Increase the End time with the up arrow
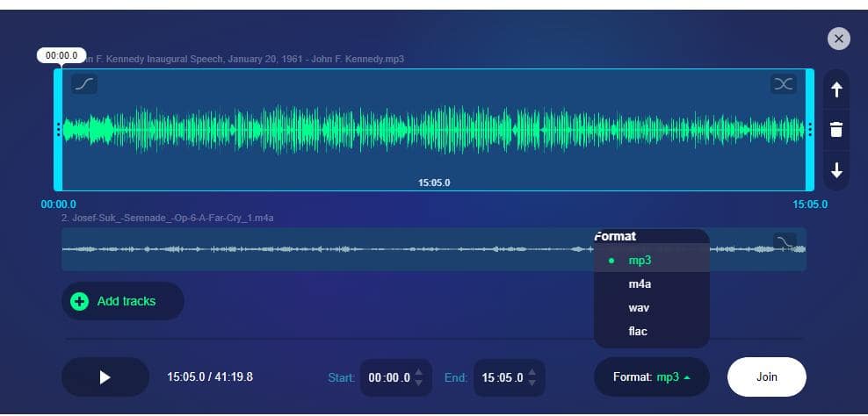Screen dimensions: 868x416 point(532,372)
